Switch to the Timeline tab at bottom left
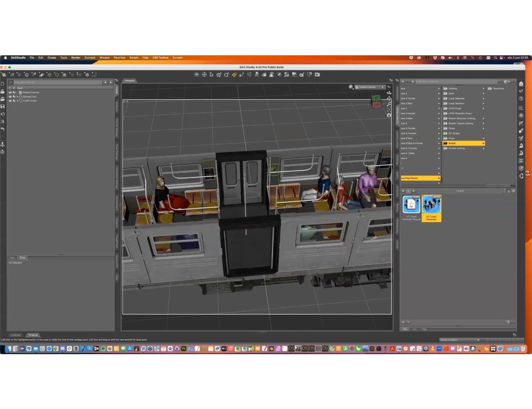The height and width of the screenshot is (409, 532). (33, 335)
